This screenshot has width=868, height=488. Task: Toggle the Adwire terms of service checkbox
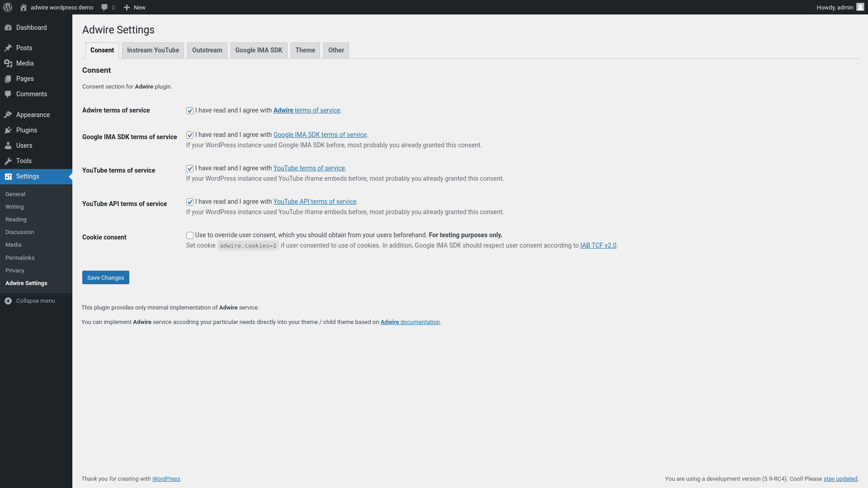(x=189, y=110)
